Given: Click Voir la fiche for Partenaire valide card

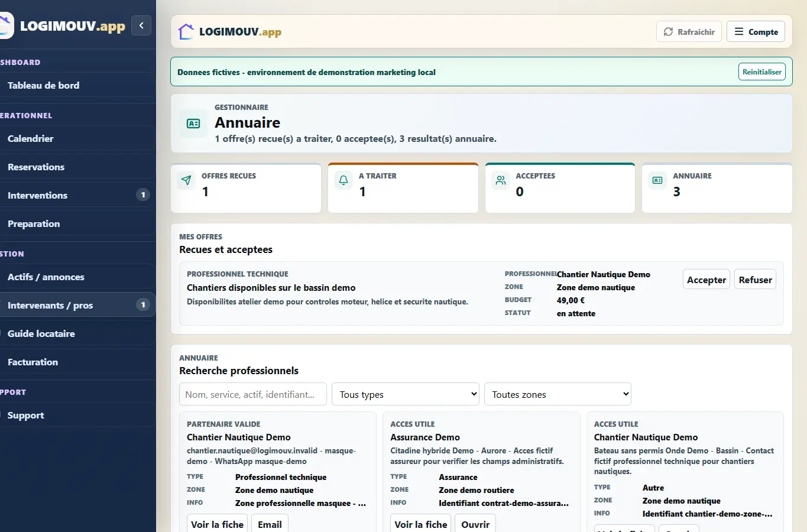Looking at the screenshot, I should click(x=217, y=524).
